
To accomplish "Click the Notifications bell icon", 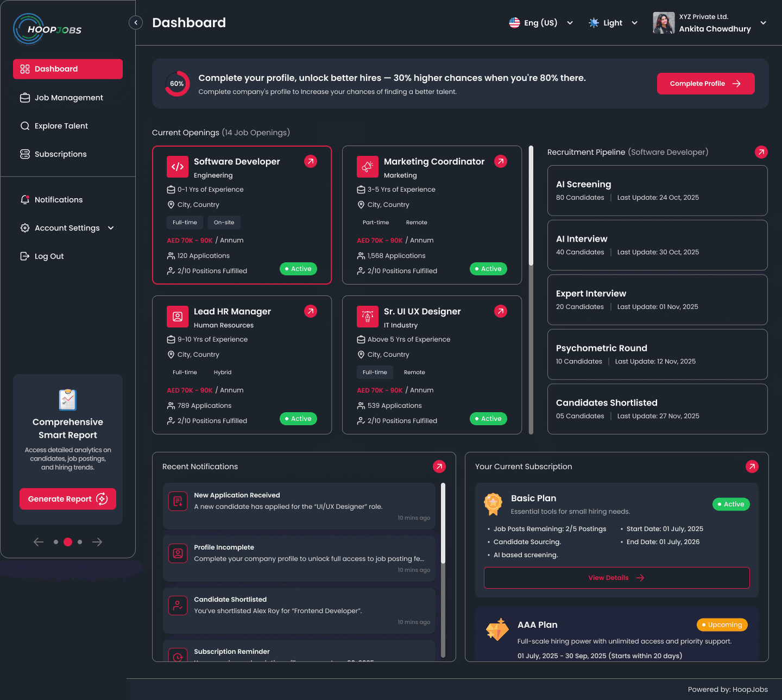I will coord(25,199).
